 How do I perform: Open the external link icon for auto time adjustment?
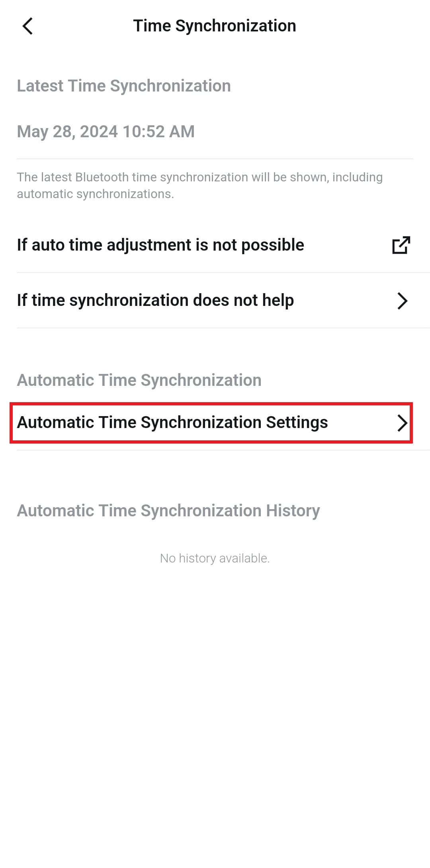point(401,245)
